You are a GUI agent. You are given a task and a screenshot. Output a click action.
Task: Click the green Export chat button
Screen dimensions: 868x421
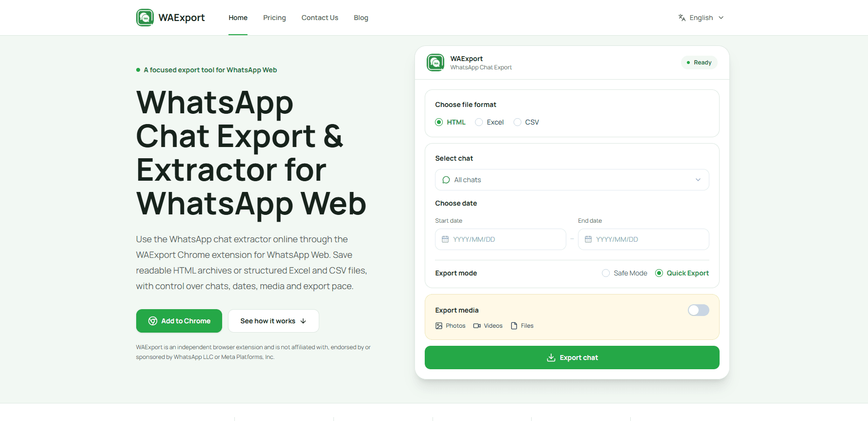coord(572,358)
